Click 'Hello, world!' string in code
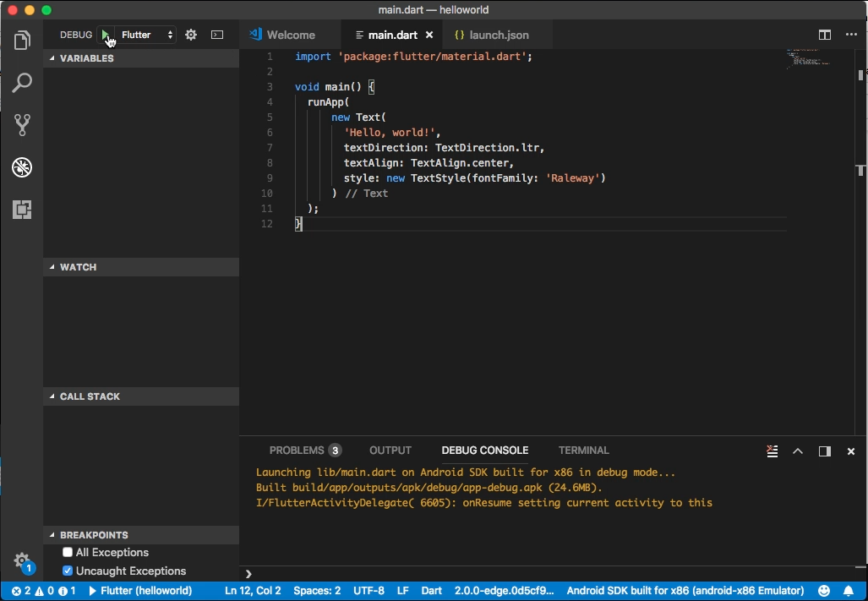Image resolution: width=868 pixels, height=601 pixels. pyautogui.click(x=390, y=132)
